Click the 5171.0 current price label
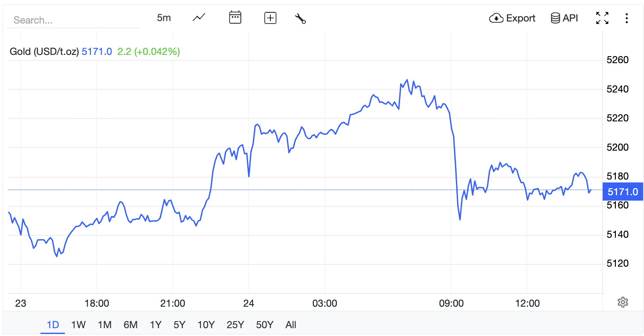Viewport: 644px width, 336px height. click(x=623, y=192)
